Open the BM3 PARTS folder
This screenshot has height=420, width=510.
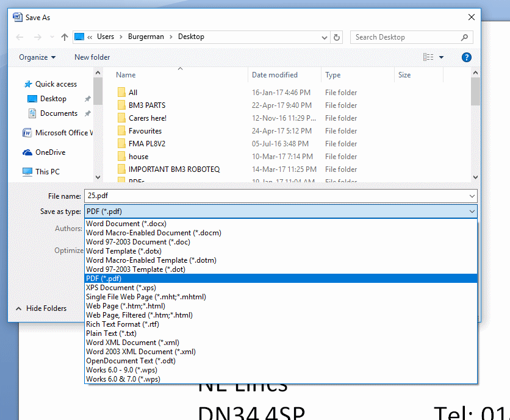pos(146,105)
